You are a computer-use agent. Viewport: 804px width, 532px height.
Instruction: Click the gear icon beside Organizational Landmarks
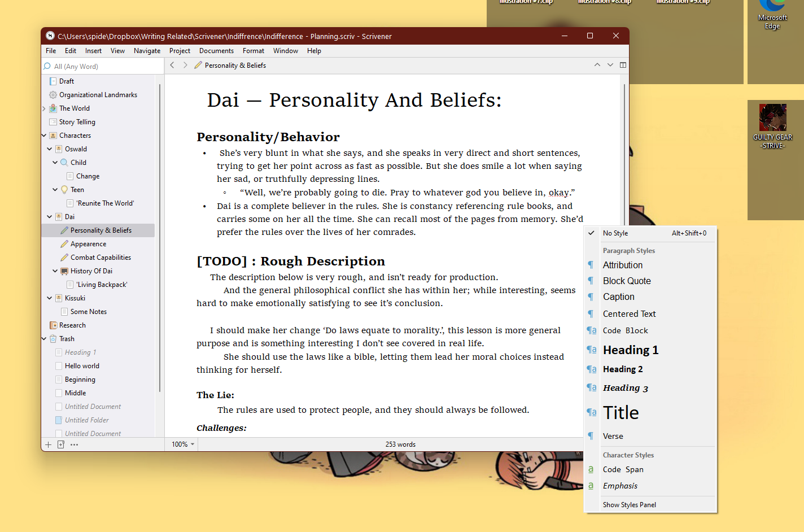coord(53,94)
